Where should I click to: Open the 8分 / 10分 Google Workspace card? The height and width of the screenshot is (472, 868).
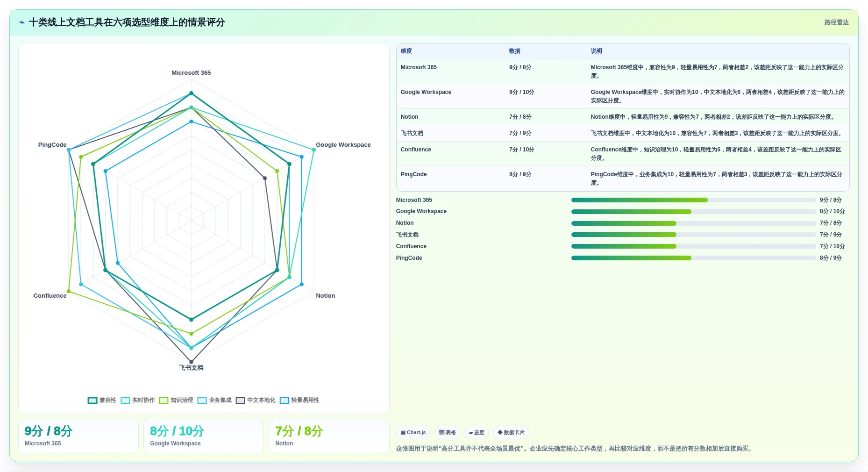click(x=204, y=436)
